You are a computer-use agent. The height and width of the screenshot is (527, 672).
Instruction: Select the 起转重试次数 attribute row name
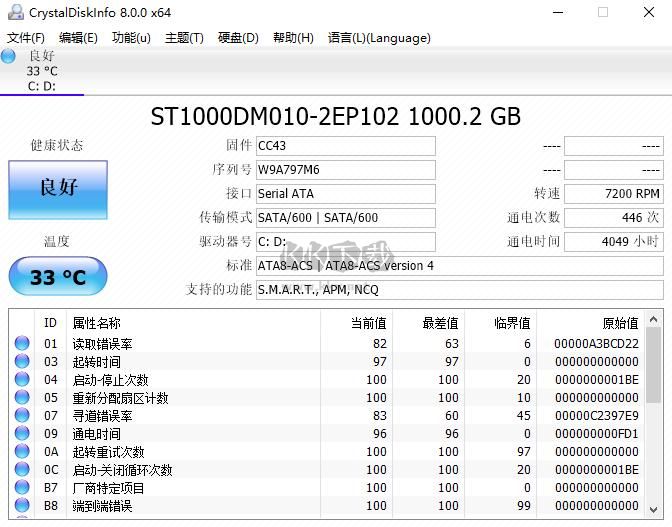click(x=108, y=452)
